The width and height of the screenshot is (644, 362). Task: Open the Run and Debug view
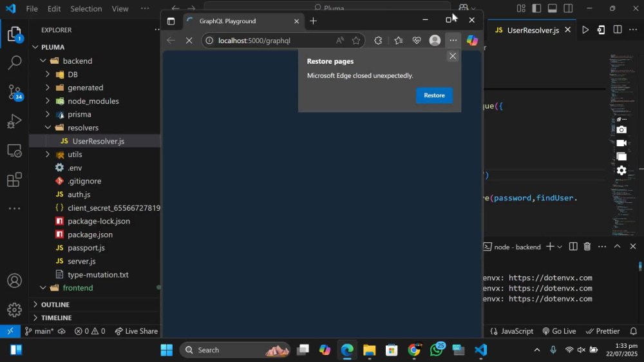(x=14, y=122)
